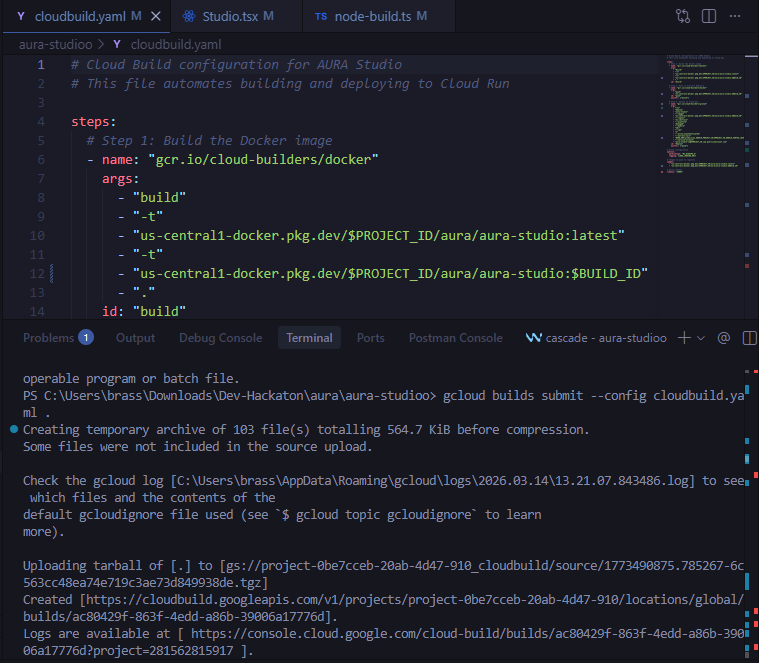Click the args: key on line 7
This screenshot has height=663, width=759.
pos(121,179)
